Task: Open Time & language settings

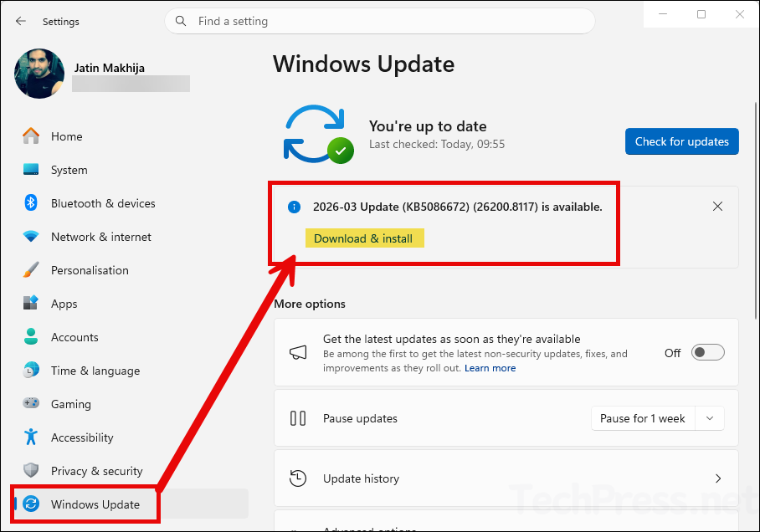Action: point(32,371)
